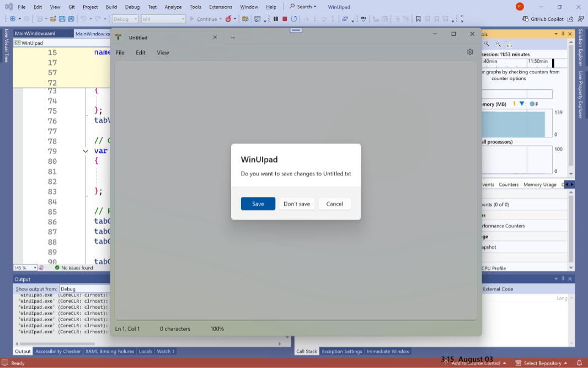This screenshot has height=368, width=588.
Task: Close the Untitled tab in WinUIpad
Action: point(215,38)
